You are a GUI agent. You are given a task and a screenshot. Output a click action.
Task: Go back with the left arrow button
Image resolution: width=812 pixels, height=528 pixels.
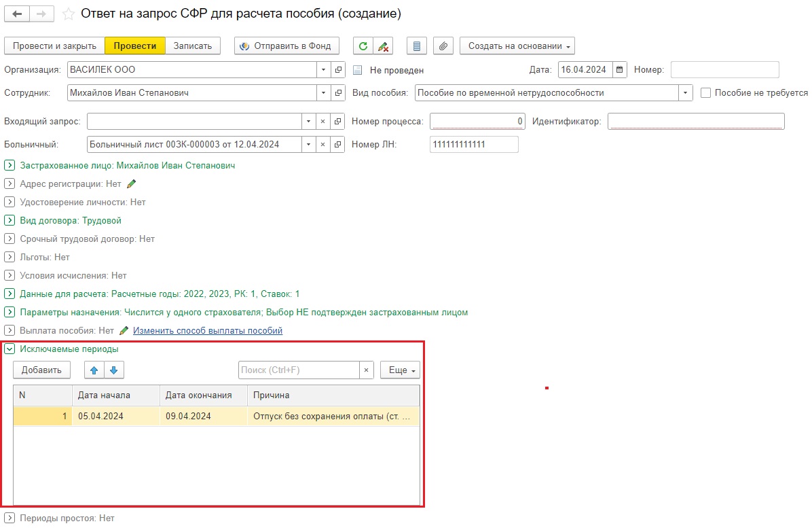[x=17, y=14]
